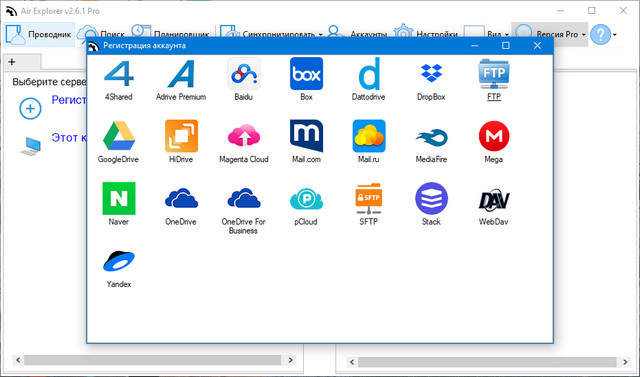Select the GoogleDrive icon

click(x=118, y=136)
